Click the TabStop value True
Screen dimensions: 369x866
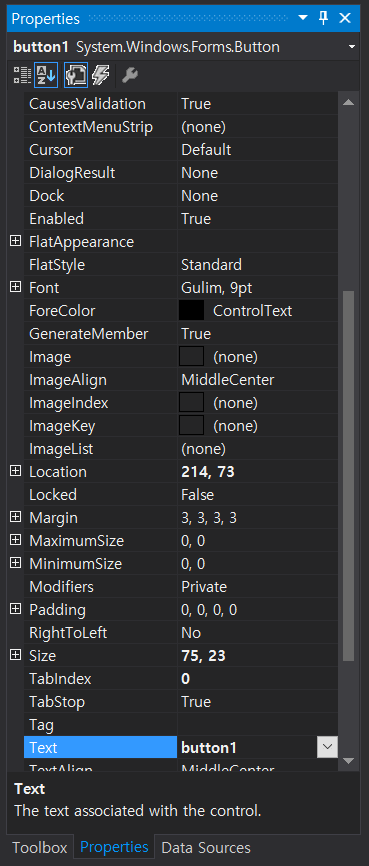pos(196,701)
